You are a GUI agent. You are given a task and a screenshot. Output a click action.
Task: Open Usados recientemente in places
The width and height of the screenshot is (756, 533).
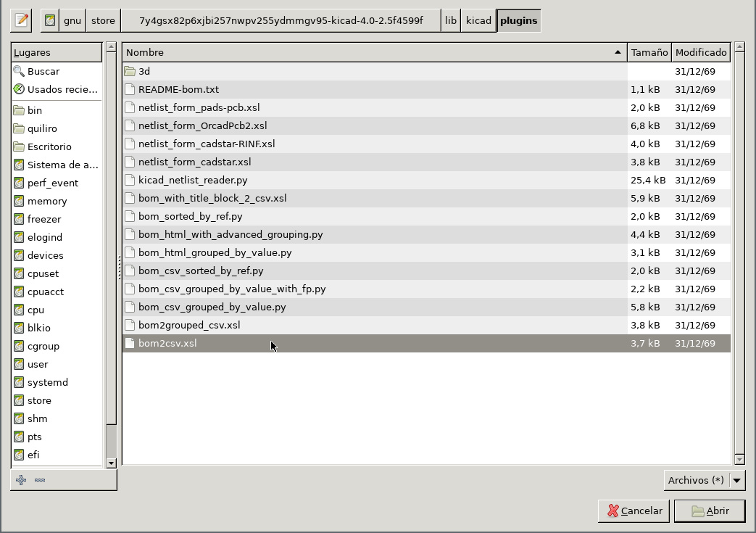click(57, 89)
